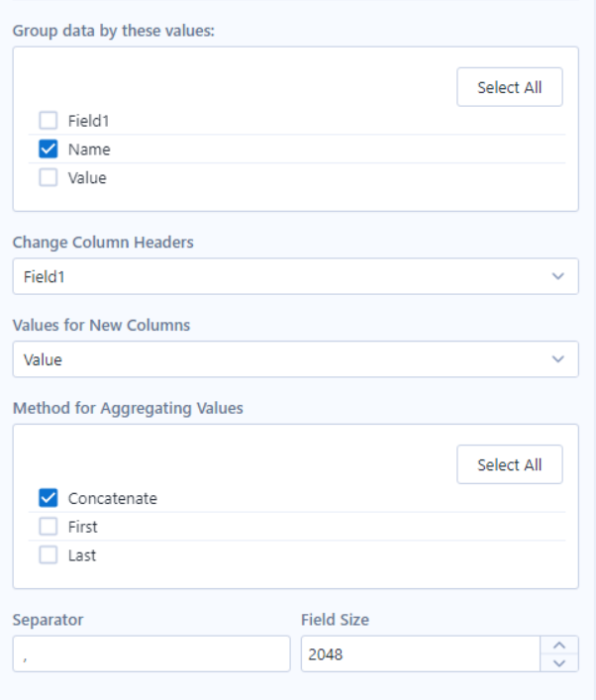This screenshot has height=700, width=596.
Task: Click the Value label in grouping list
Action: (87, 178)
